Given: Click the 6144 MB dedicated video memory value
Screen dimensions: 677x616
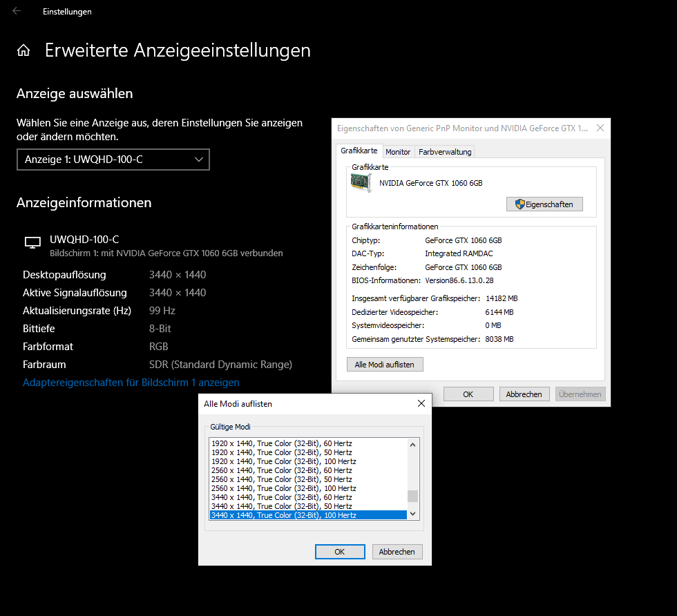Looking at the screenshot, I should (499, 312).
